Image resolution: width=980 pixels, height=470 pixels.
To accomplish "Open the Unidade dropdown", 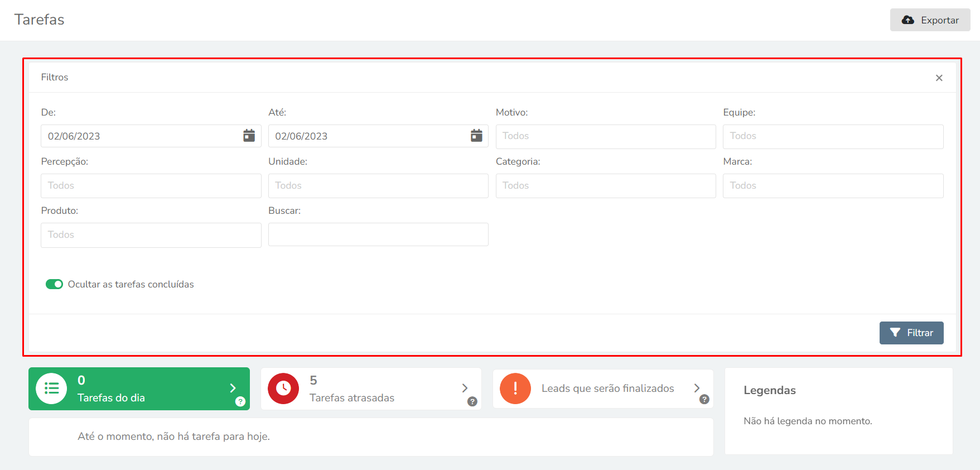I will click(378, 185).
